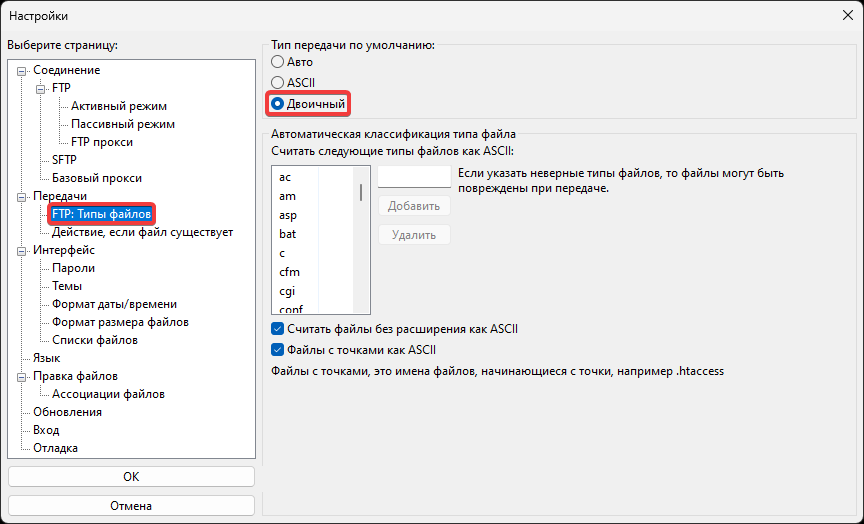Collapse the FTP tree branch
Image resolution: width=864 pixels, height=524 pixels.
(x=41, y=89)
